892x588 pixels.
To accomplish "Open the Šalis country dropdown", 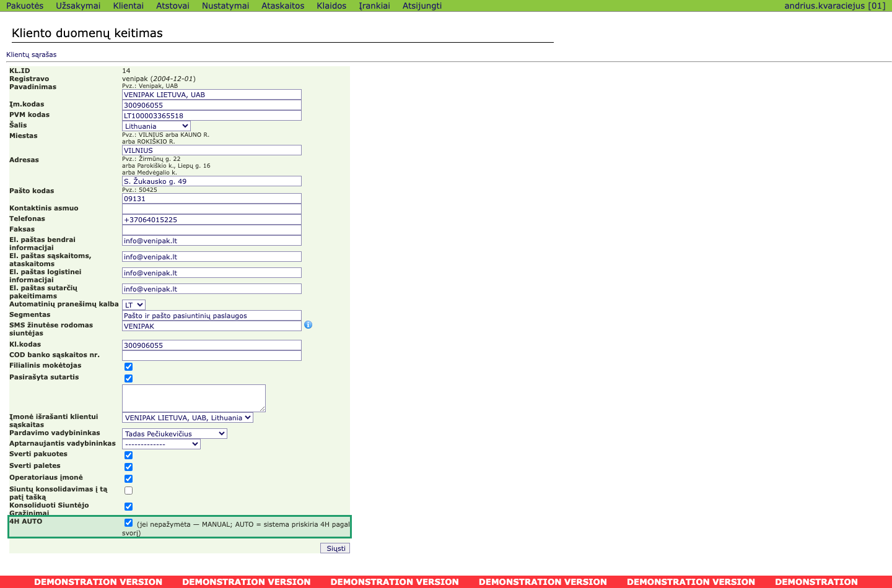I will (156, 126).
